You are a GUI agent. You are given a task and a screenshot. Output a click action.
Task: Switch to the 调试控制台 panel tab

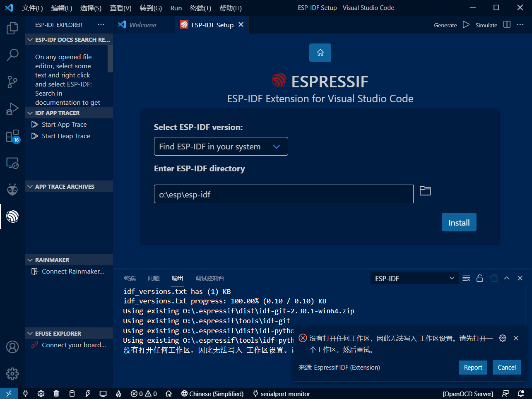click(x=210, y=278)
